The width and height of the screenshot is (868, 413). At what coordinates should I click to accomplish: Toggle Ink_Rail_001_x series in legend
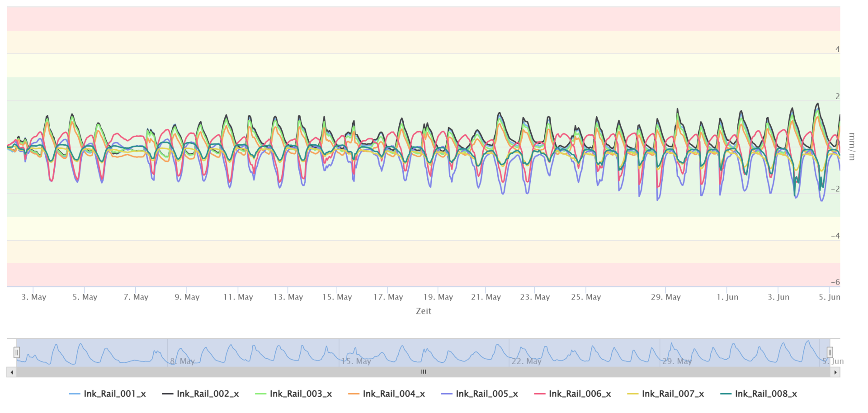(x=114, y=394)
